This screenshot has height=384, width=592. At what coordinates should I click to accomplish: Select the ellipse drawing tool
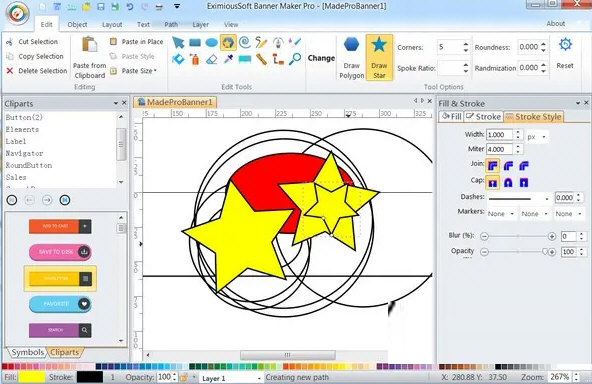point(211,42)
